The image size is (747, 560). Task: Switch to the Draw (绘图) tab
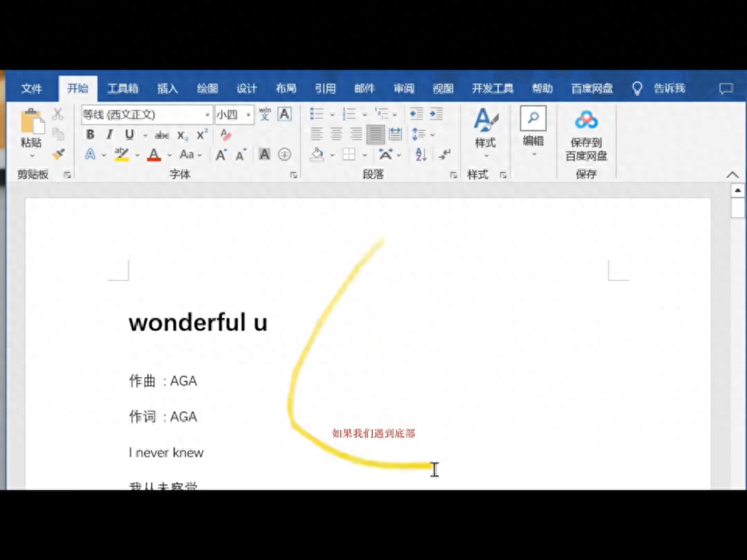pyautogui.click(x=207, y=89)
